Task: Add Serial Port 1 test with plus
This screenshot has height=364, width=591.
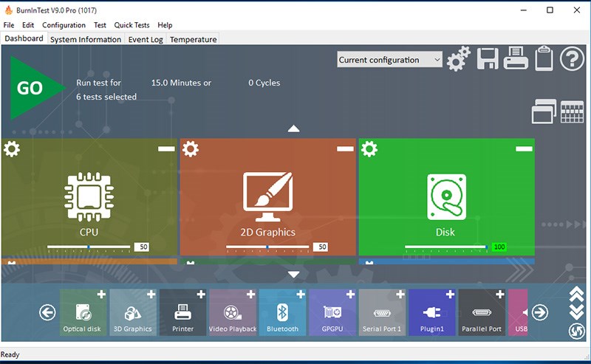Action: click(x=400, y=295)
